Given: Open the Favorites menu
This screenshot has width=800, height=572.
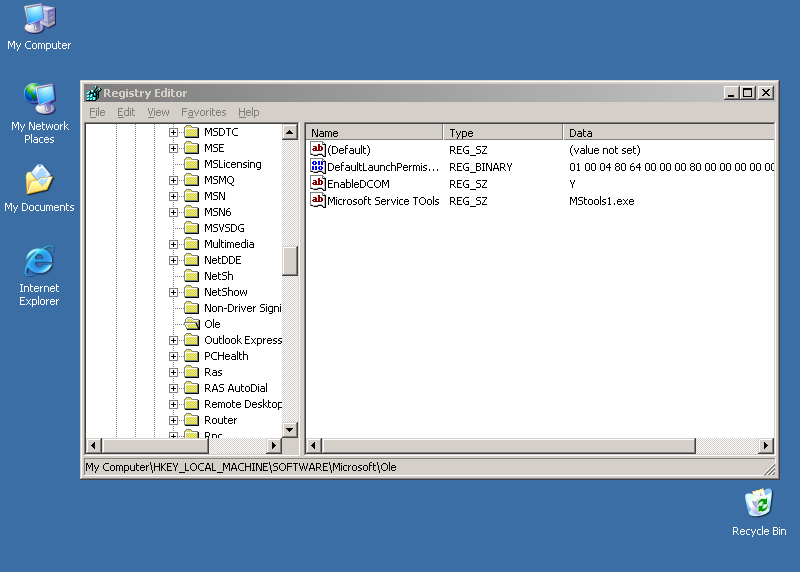Looking at the screenshot, I should pos(204,112).
